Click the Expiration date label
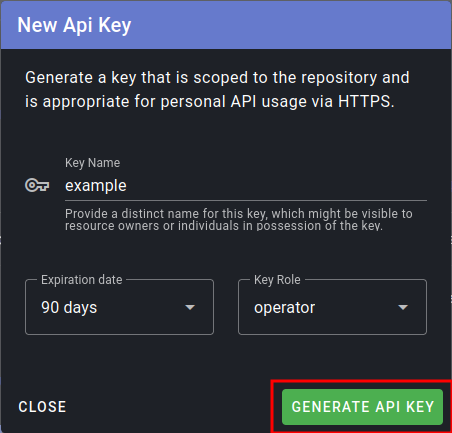This screenshot has height=433, width=452. (82, 280)
